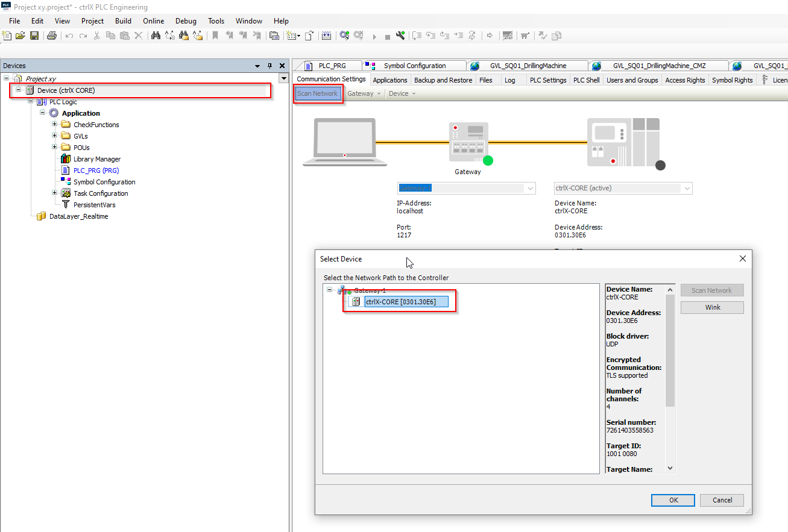The height and width of the screenshot is (532, 788).
Task: Switch to the Applications tab
Action: (x=390, y=80)
